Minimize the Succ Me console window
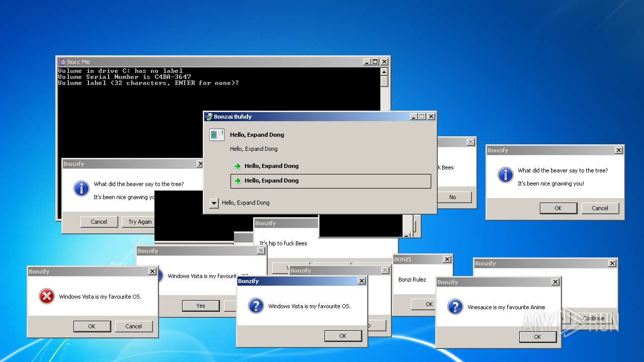Screen dimensions: 644x362 [366, 62]
